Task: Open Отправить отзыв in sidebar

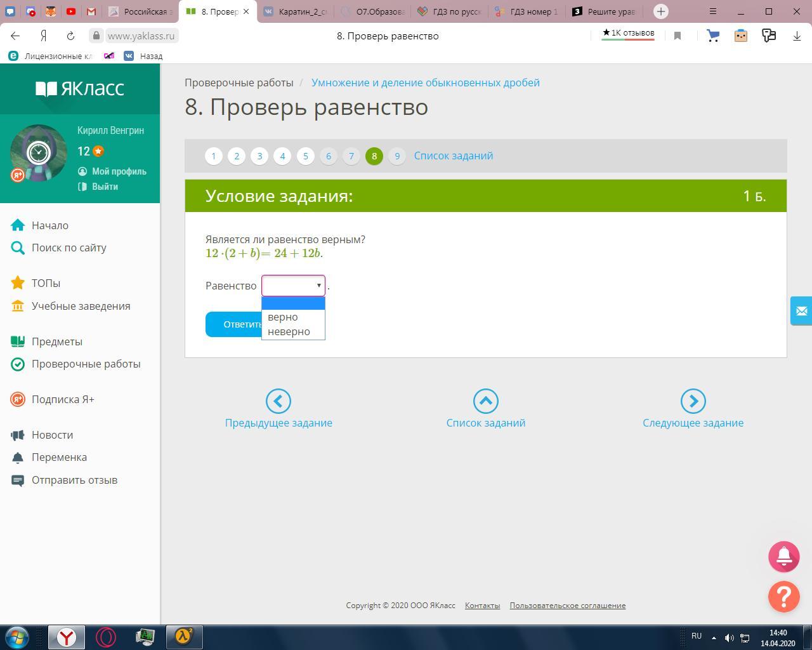Action: pyautogui.click(x=75, y=480)
